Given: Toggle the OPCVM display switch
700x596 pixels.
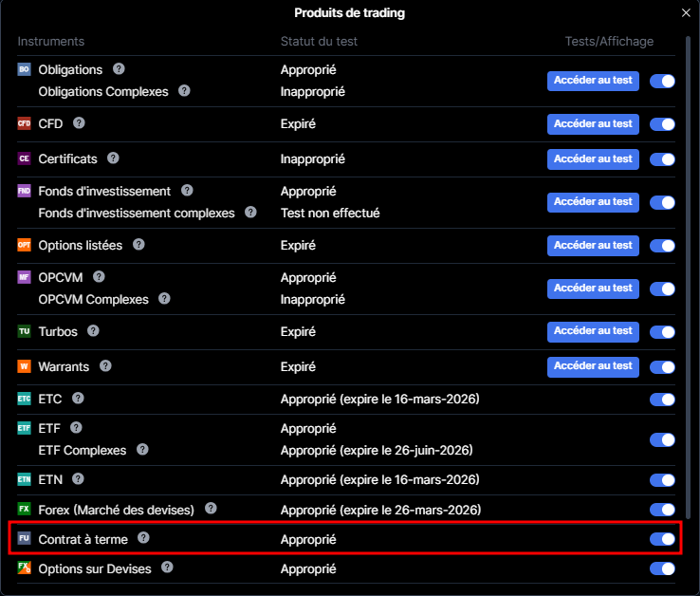Looking at the screenshot, I should tap(662, 289).
